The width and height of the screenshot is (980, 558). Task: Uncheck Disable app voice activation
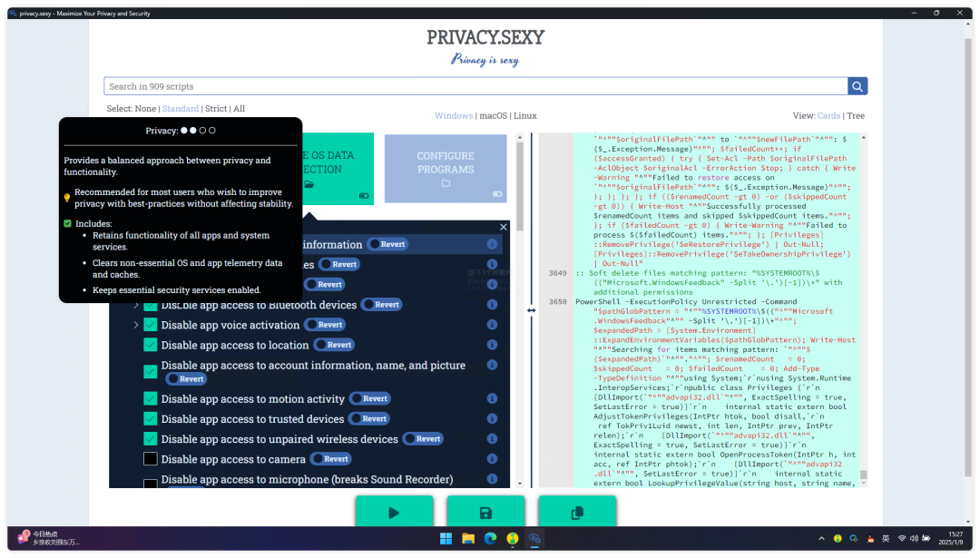(x=151, y=325)
